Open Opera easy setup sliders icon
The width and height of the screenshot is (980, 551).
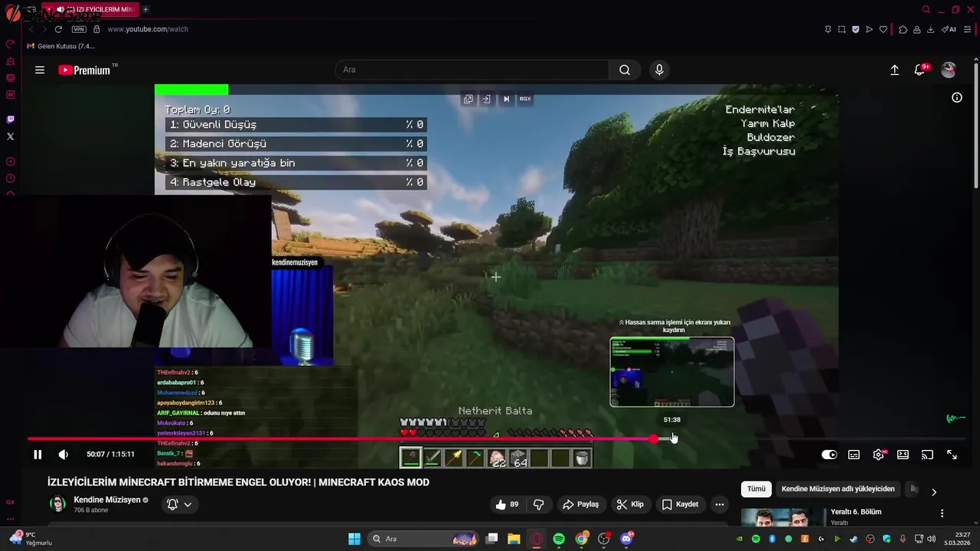(x=968, y=29)
